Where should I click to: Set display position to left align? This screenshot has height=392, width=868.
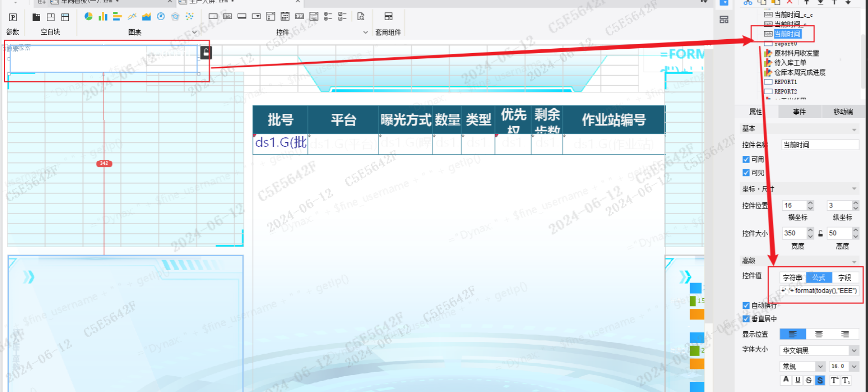pos(793,334)
